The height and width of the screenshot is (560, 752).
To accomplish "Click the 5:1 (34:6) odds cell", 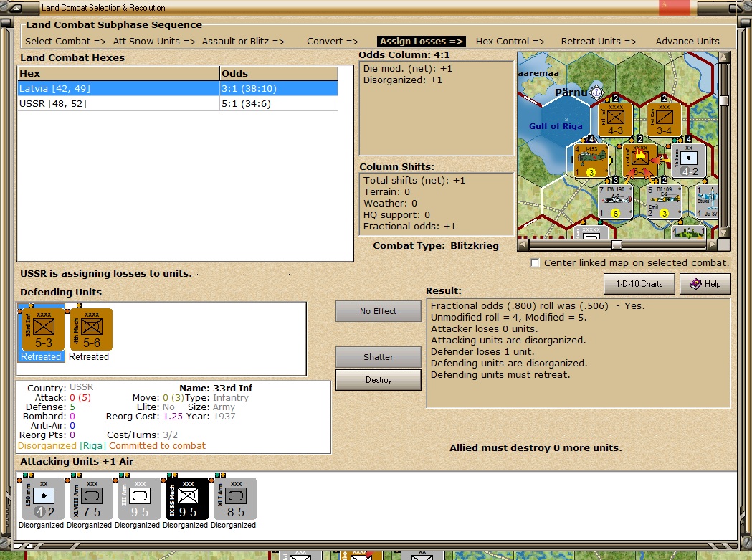I will click(x=279, y=104).
